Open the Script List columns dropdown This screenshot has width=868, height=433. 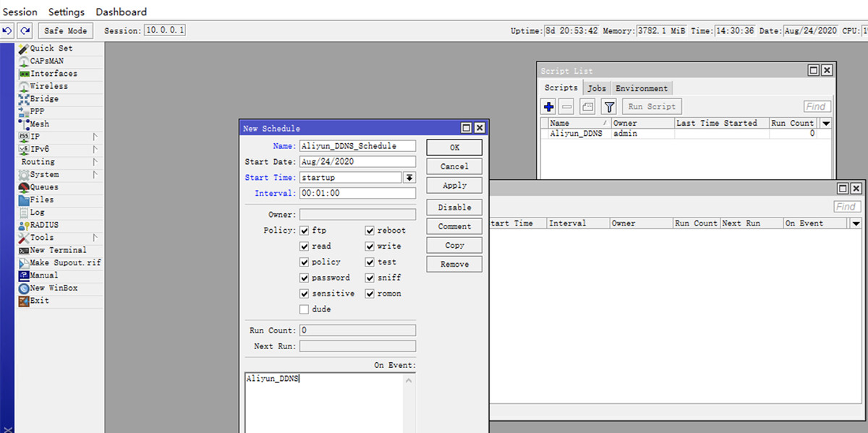[x=826, y=124]
